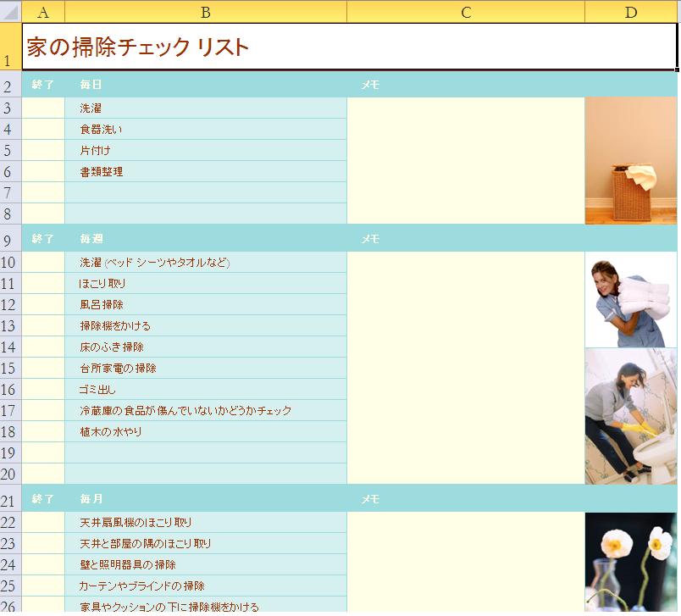Viewport: 681px width, 616px height.
Task: Click the 書類整理 task cell
Action: (206, 172)
